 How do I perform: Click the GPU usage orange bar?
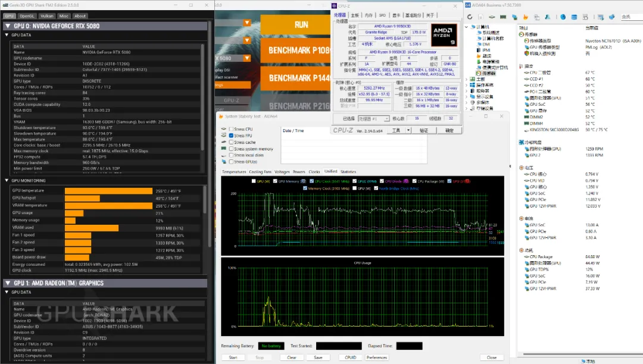click(x=74, y=213)
